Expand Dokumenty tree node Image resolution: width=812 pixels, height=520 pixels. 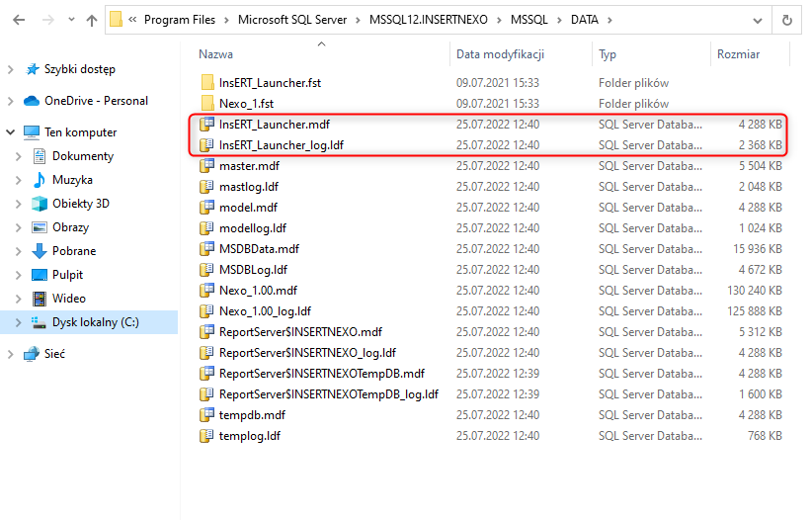point(19,156)
